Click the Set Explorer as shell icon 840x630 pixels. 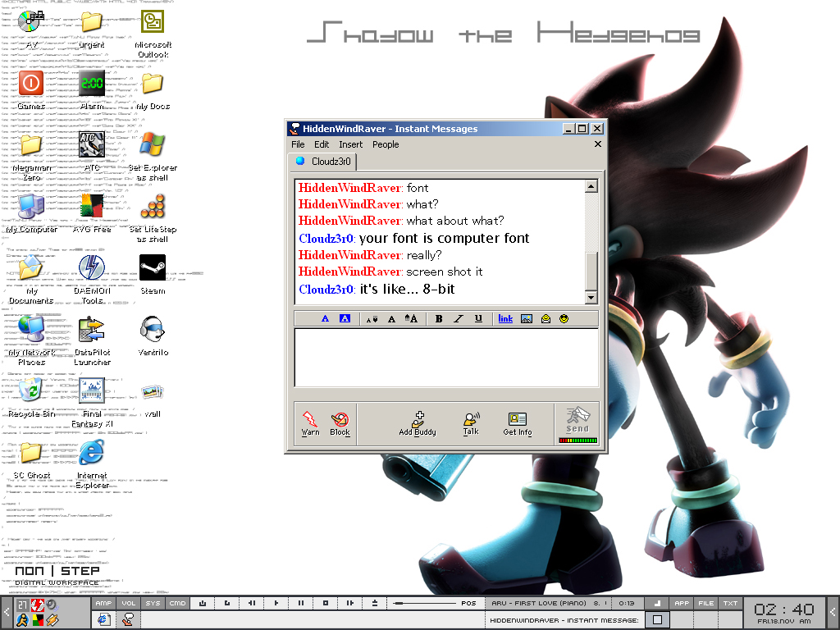pyautogui.click(x=153, y=157)
